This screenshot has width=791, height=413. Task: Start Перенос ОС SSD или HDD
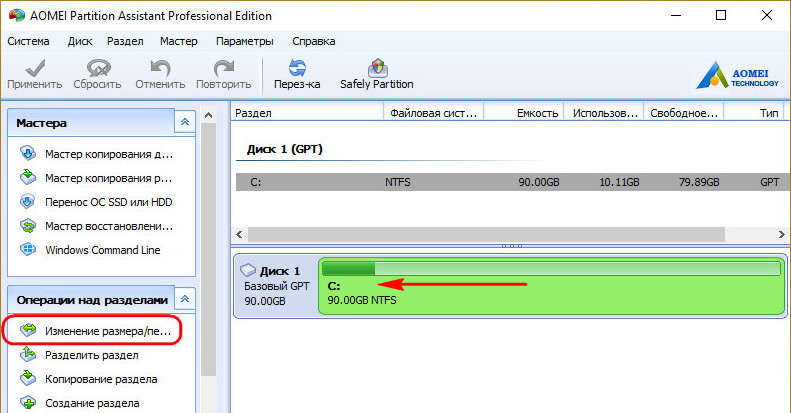(108, 202)
